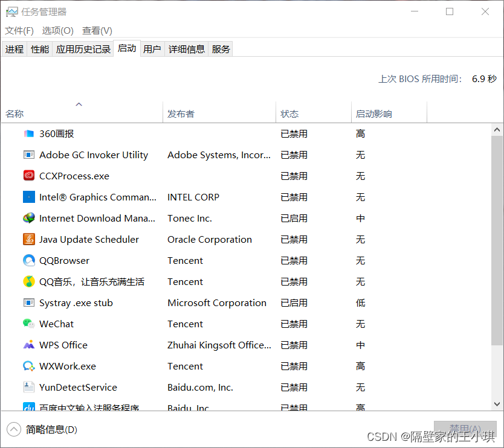
Task: Select the Java Update Scheduler name
Action: coord(89,240)
